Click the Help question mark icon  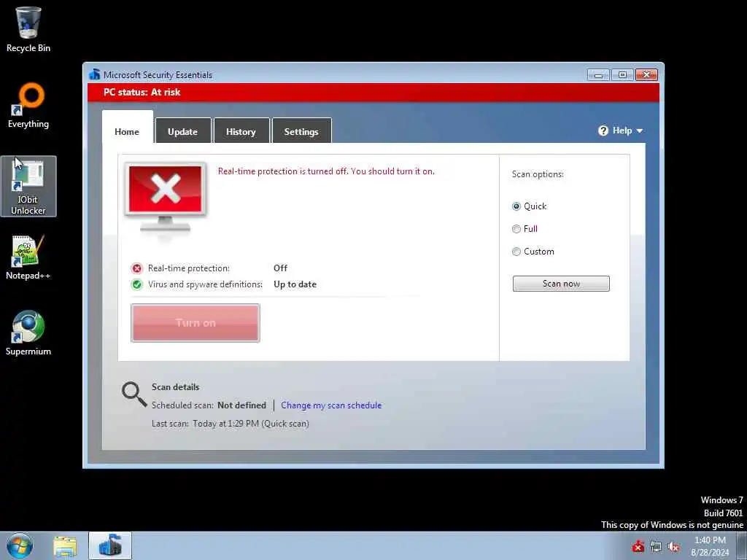pos(603,131)
